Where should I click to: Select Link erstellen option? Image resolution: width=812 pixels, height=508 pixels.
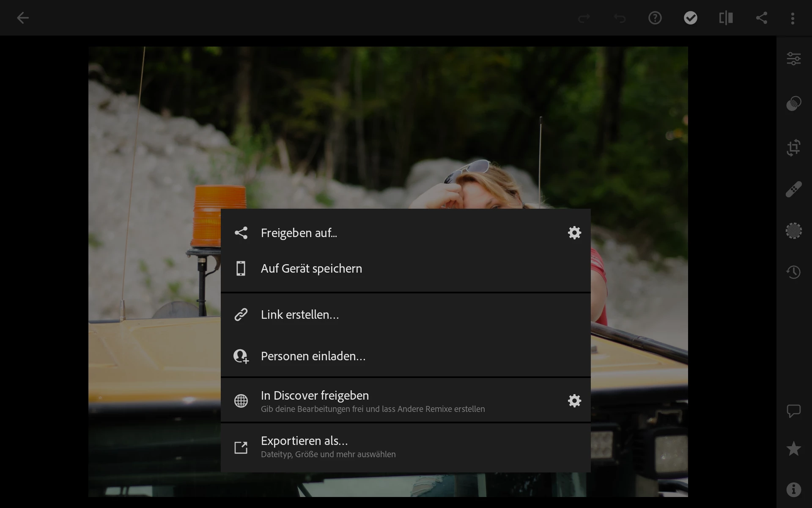[x=300, y=315]
